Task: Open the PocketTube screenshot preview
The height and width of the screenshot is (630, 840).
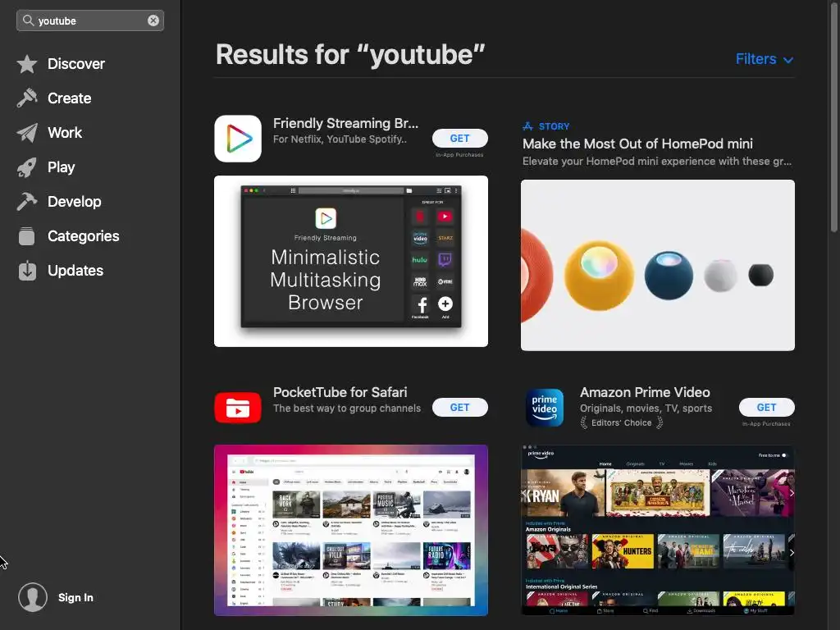Action: [x=351, y=530]
